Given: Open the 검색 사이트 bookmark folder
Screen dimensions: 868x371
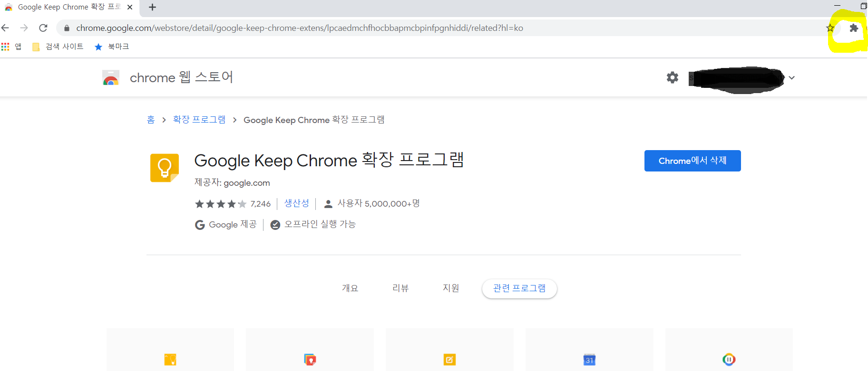Looking at the screenshot, I should click(58, 47).
